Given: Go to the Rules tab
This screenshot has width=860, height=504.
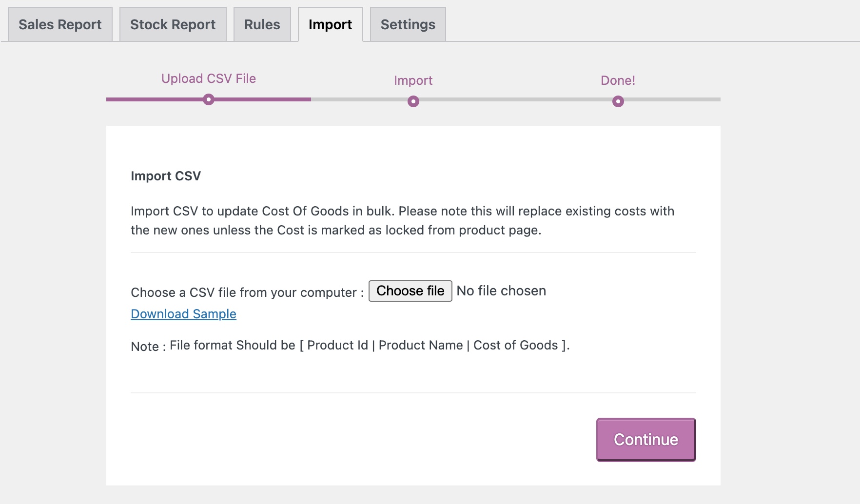Looking at the screenshot, I should 262,24.
